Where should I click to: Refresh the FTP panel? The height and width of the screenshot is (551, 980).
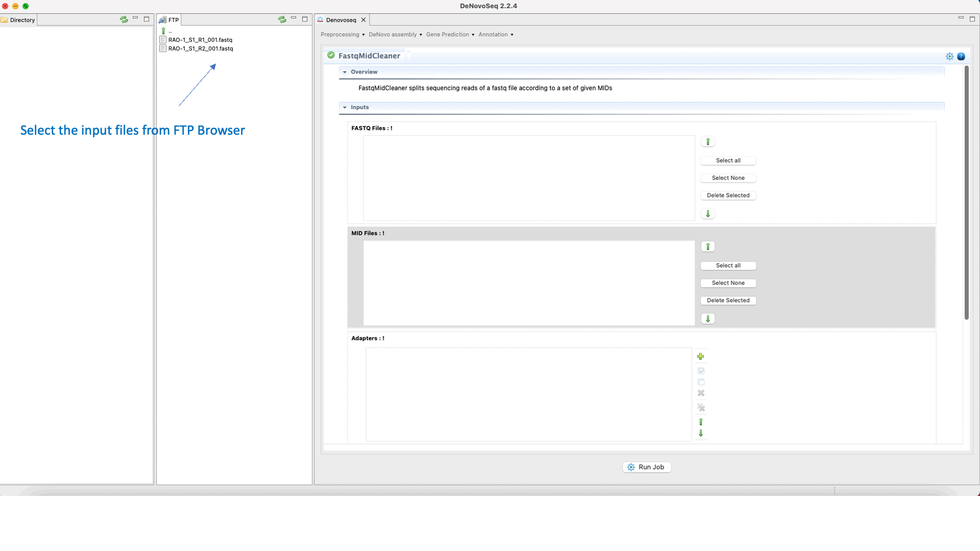(x=282, y=19)
